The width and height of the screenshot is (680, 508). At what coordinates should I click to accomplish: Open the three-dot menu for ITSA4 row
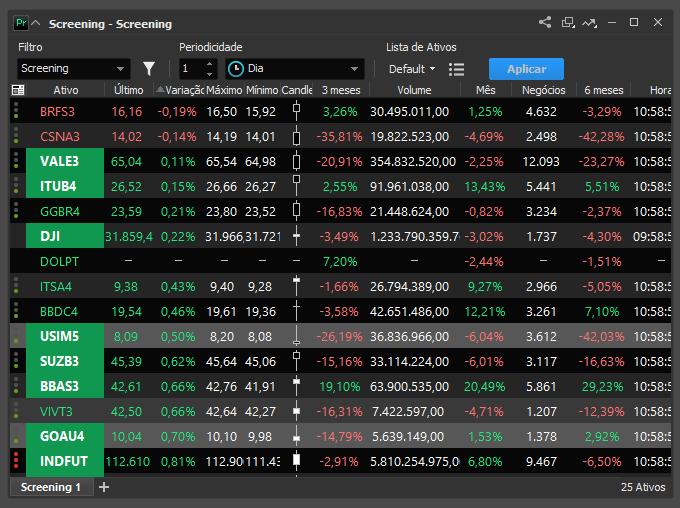[x=16, y=285]
